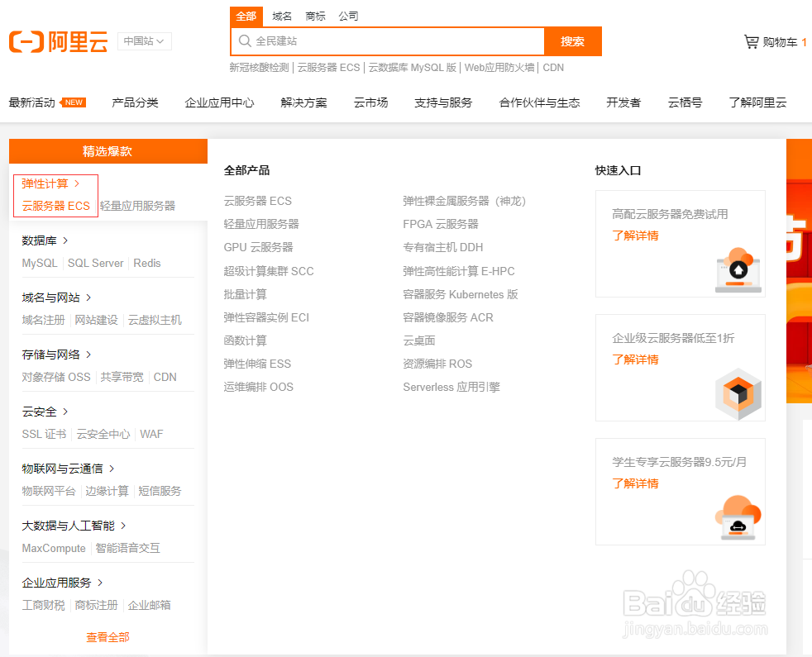Open the 云市场 menu
Viewport: 812px width, 657px height.
pyautogui.click(x=370, y=102)
